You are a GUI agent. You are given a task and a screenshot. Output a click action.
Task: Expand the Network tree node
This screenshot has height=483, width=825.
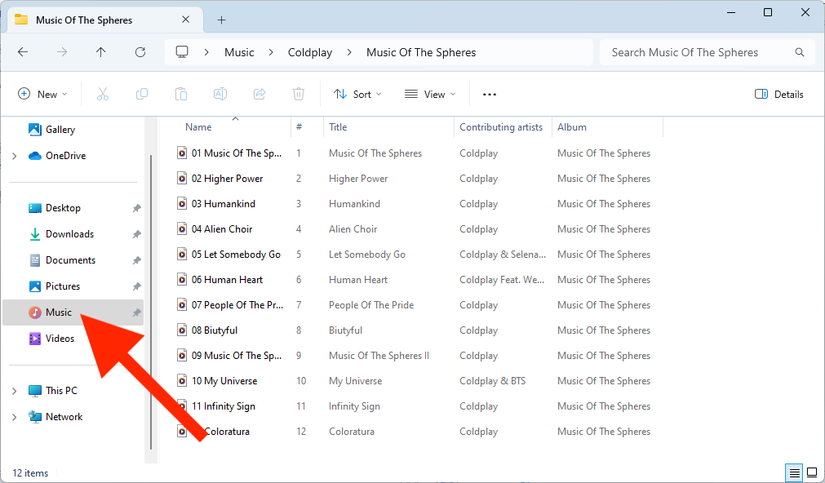pyautogui.click(x=14, y=417)
